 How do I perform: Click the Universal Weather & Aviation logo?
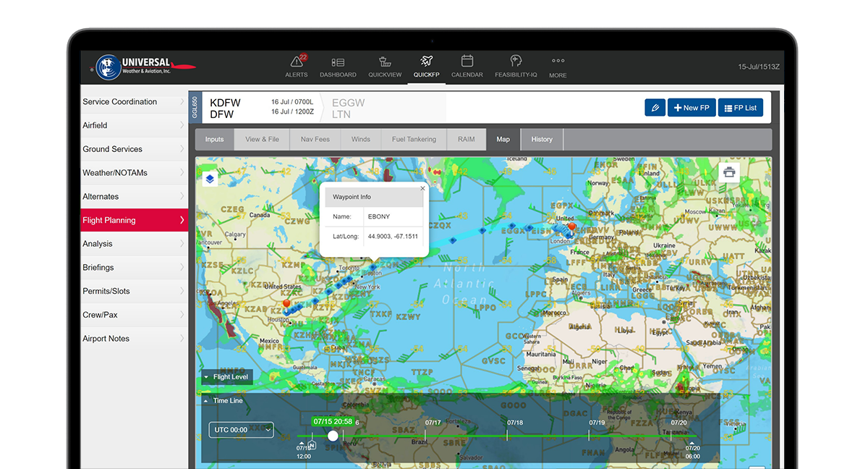(145, 67)
